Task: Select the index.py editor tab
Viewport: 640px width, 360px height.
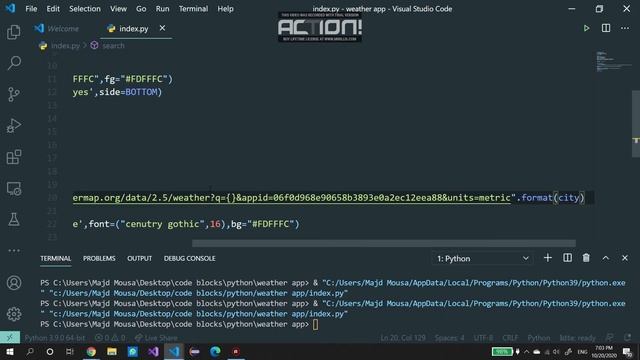Action: [x=133, y=29]
